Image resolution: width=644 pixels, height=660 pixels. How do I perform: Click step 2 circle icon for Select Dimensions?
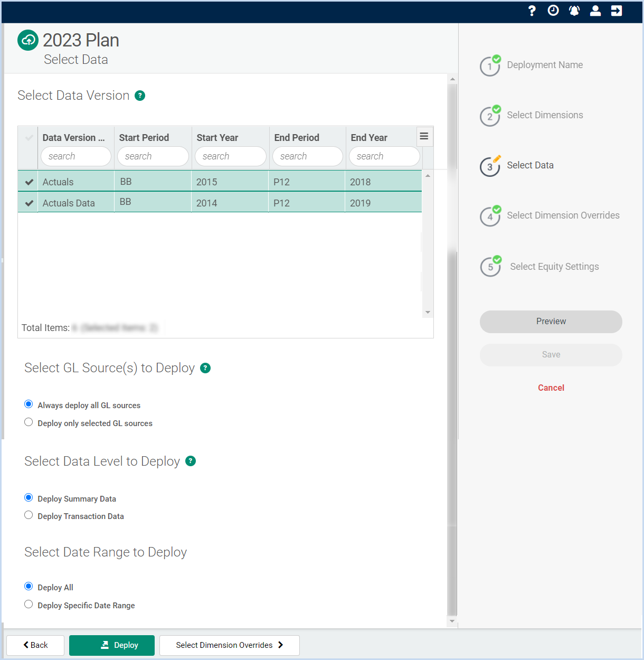tap(490, 116)
